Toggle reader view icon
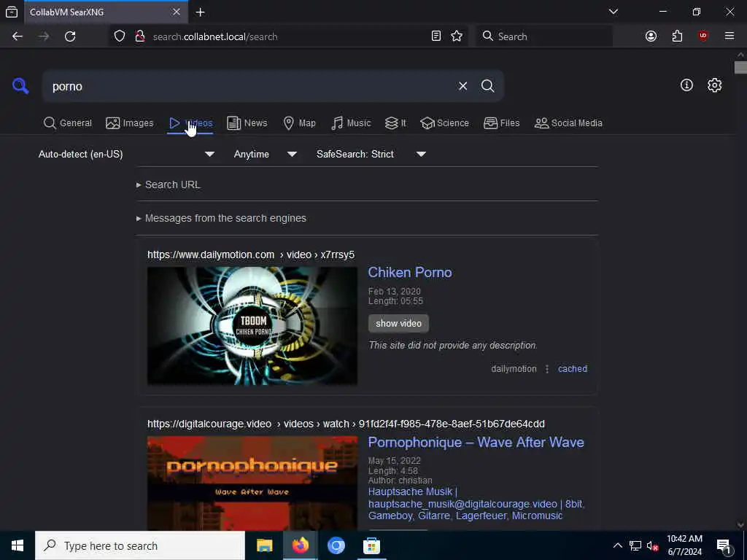The height and width of the screenshot is (560, 747). tap(436, 36)
